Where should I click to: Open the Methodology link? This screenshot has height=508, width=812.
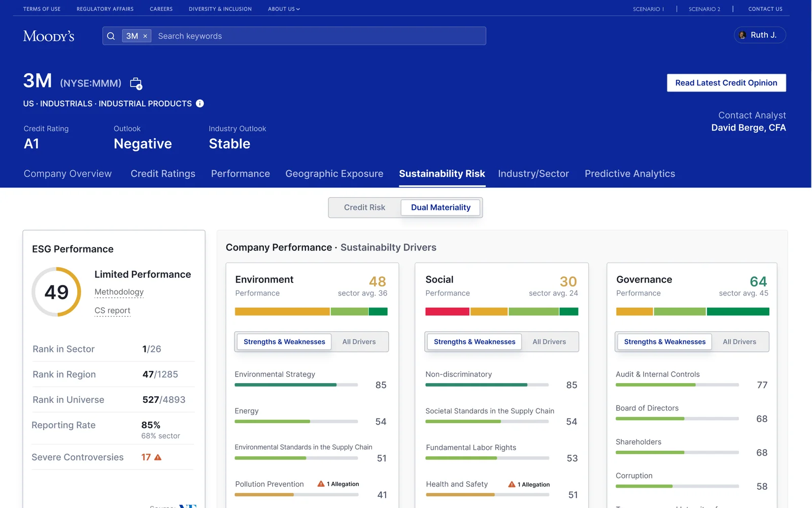tap(119, 292)
